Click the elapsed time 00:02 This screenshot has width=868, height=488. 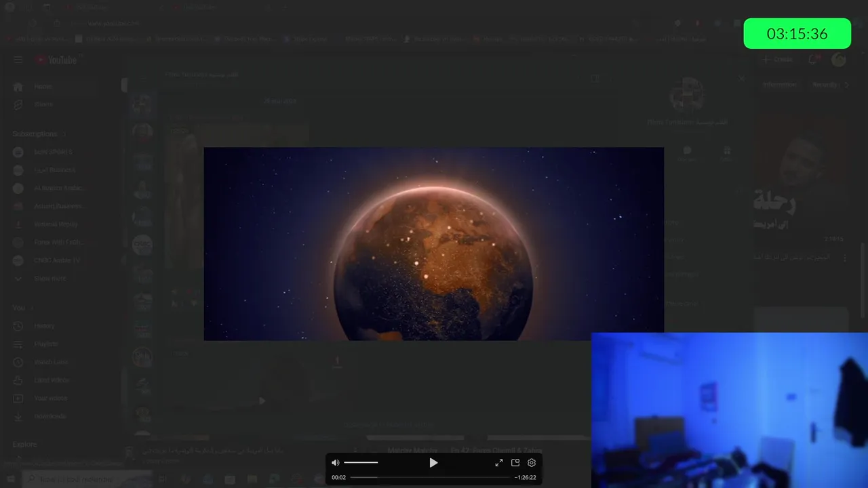[338, 477]
